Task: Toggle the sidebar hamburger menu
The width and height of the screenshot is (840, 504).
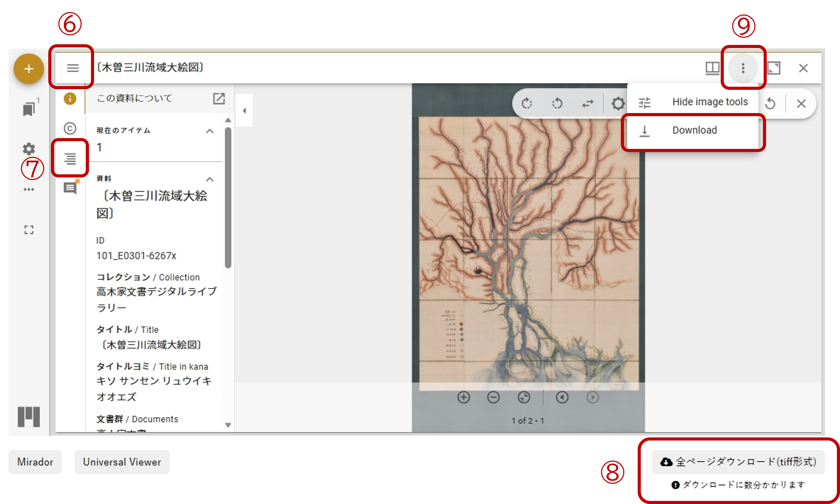Action: click(72, 68)
